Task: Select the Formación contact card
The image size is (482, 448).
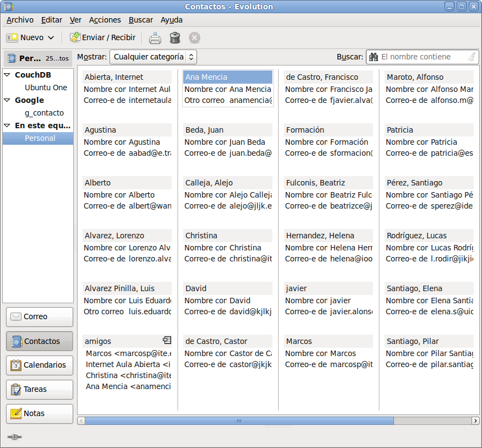Action: (328, 130)
